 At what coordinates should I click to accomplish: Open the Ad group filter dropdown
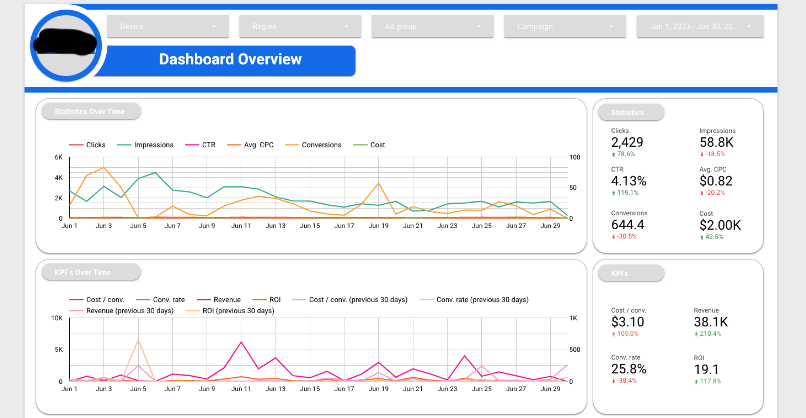point(432,26)
